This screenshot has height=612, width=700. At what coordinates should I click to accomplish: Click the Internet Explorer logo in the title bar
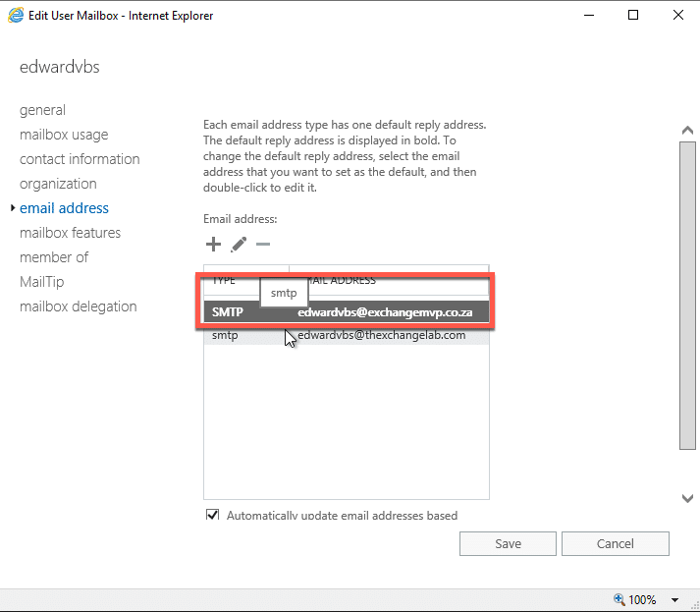pos(16,15)
